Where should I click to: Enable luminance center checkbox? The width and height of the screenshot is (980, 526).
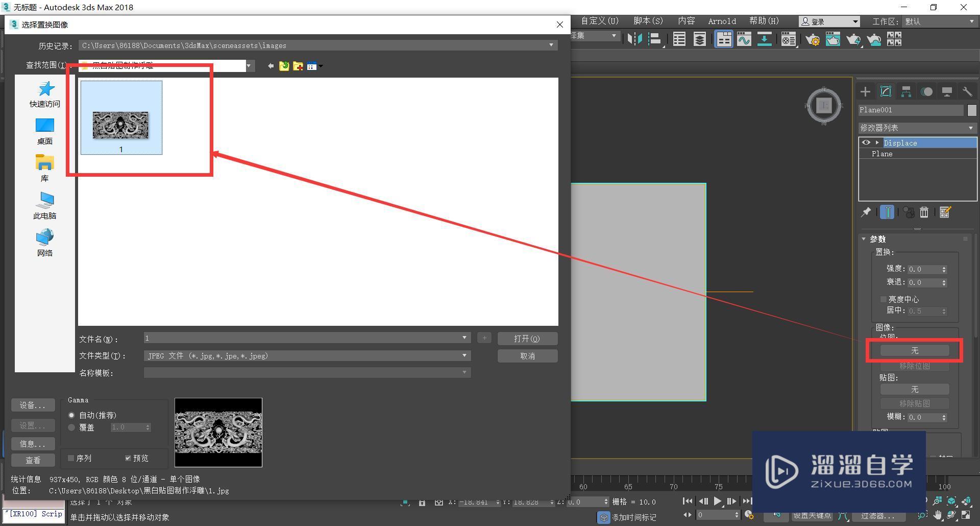[x=883, y=299]
